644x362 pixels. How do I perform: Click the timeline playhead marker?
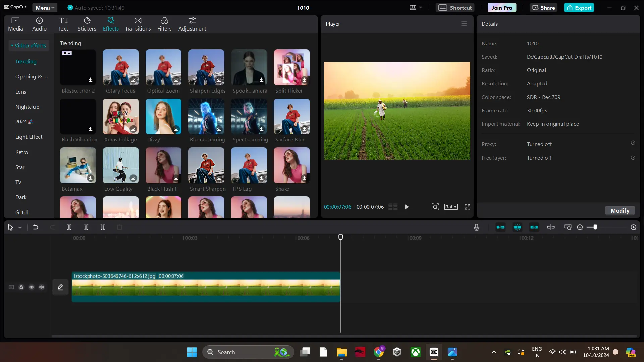pyautogui.click(x=340, y=237)
